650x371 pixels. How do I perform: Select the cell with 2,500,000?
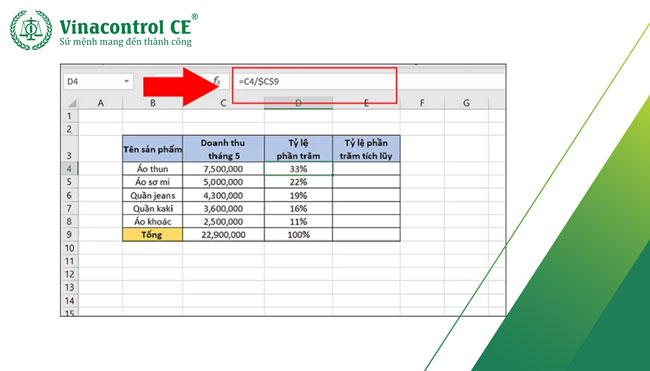[223, 221]
